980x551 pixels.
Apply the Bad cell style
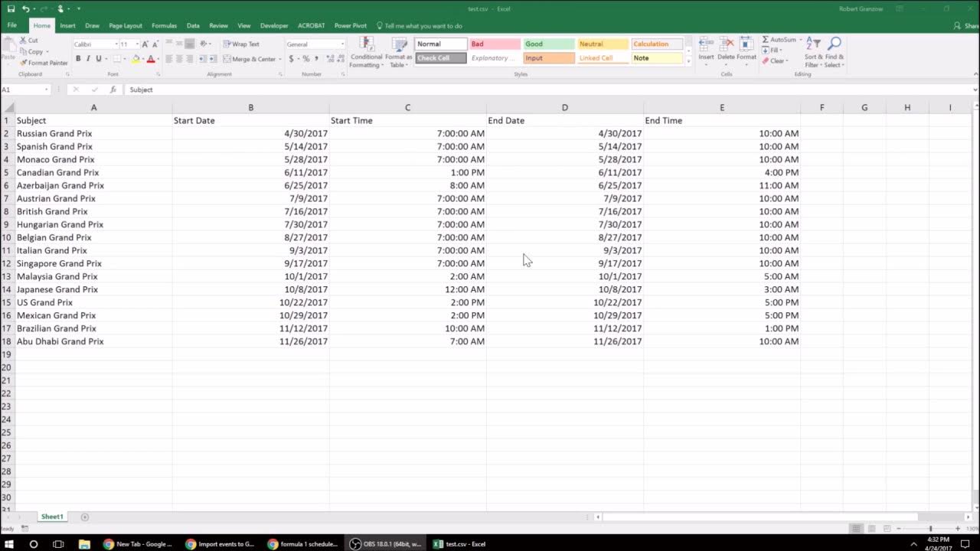pos(495,44)
